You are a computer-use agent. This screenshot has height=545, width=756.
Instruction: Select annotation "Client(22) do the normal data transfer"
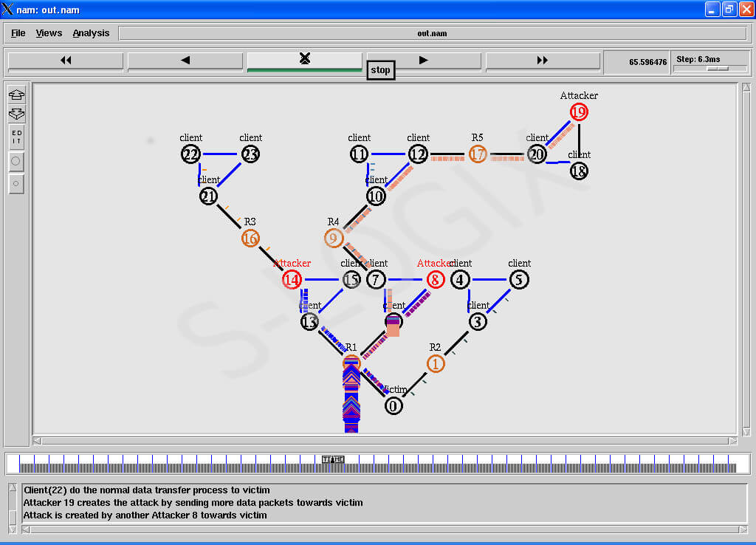(x=147, y=490)
